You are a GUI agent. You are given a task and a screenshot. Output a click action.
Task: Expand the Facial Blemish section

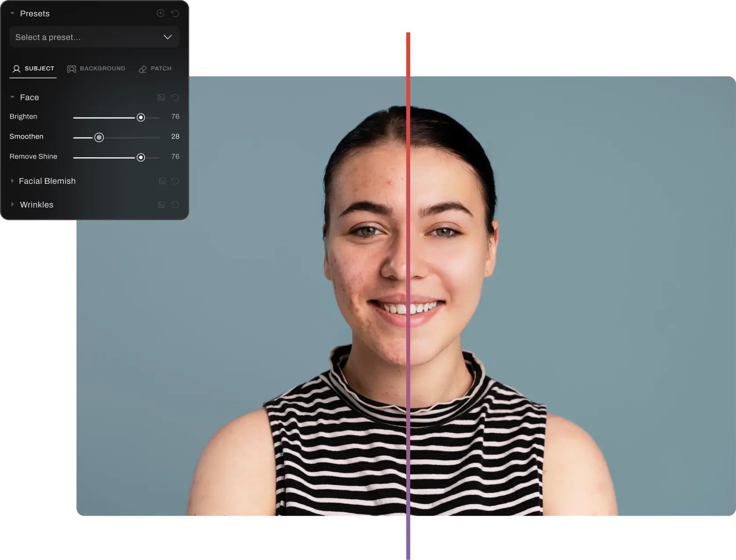tap(12, 181)
